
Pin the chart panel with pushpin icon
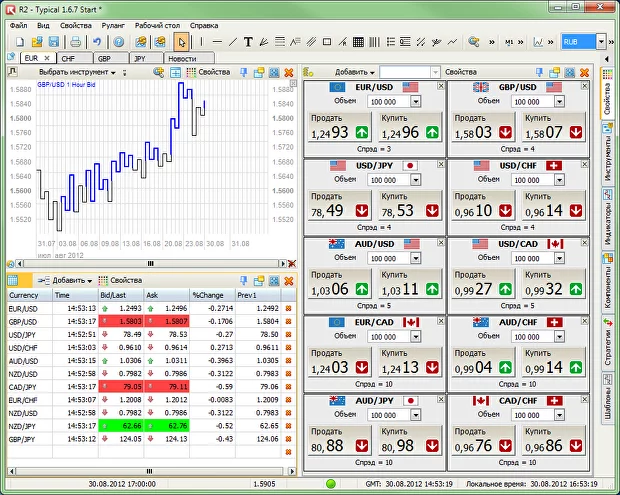[243, 73]
